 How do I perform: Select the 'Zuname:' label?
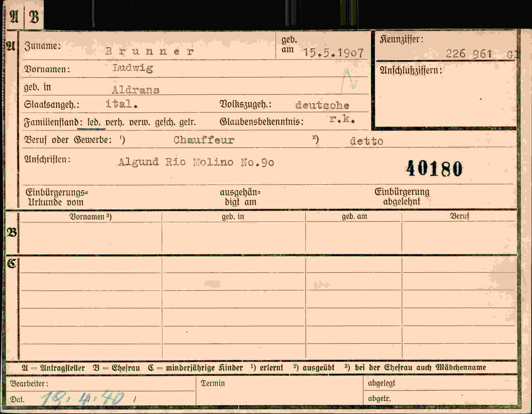coord(42,46)
